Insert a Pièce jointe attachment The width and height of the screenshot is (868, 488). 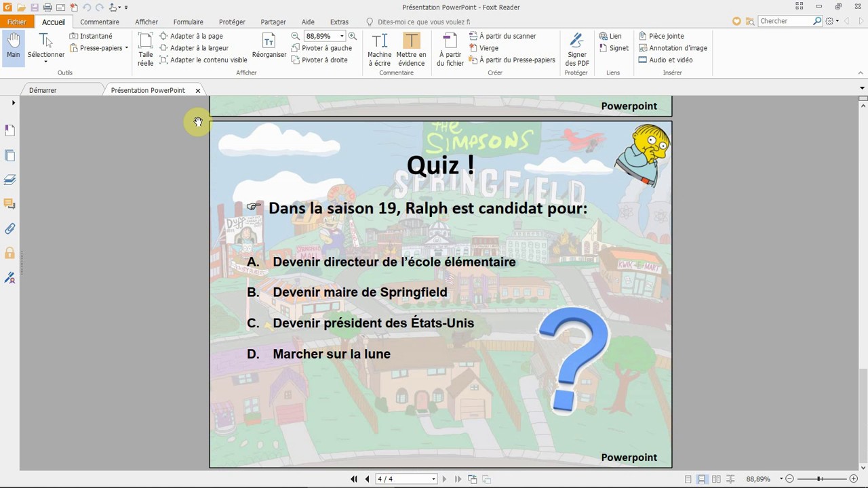click(661, 36)
